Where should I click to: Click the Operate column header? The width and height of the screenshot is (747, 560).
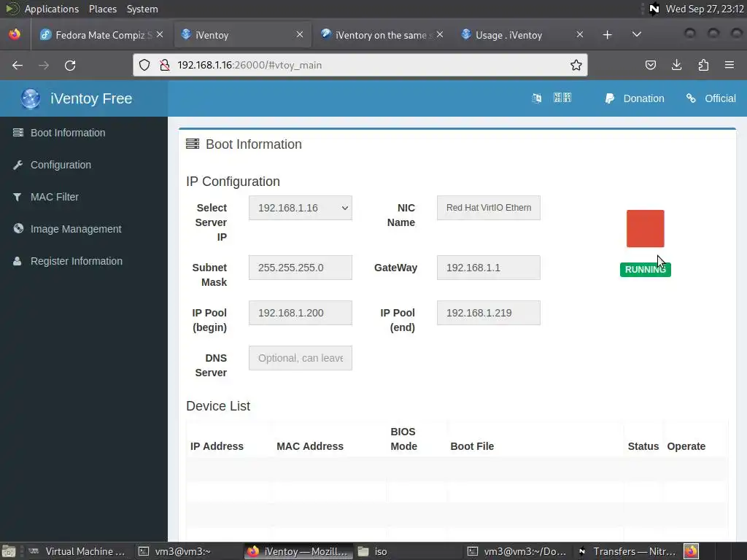pos(686,446)
